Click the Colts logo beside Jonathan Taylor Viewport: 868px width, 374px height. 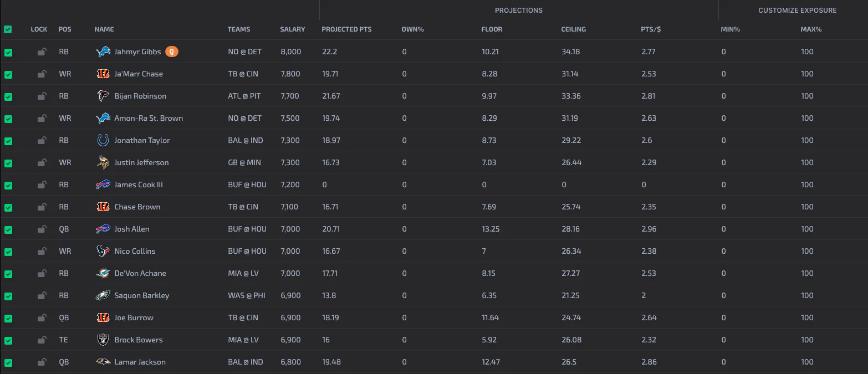tap(103, 140)
